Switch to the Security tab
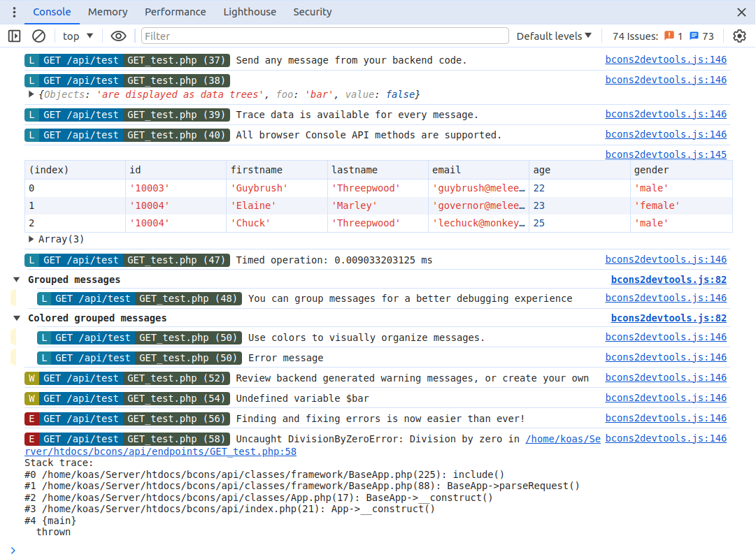This screenshot has height=559, width=756. click(313, 12)
